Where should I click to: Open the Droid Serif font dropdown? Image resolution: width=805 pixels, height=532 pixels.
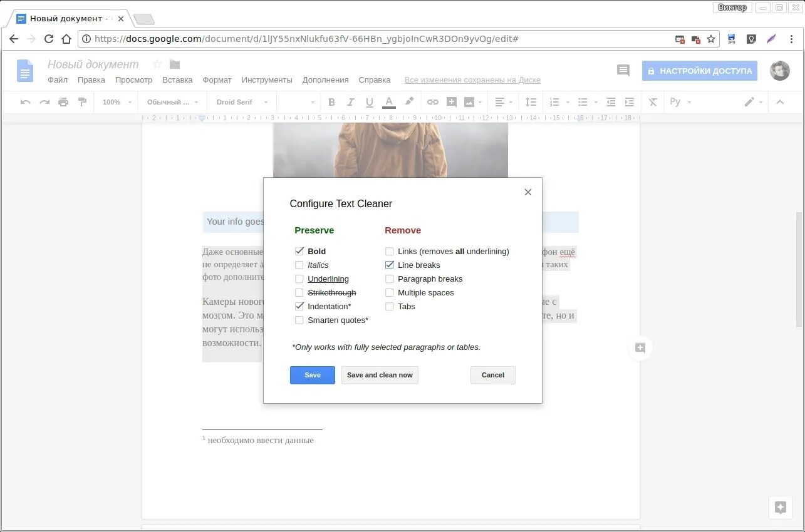tap(242, 102)
